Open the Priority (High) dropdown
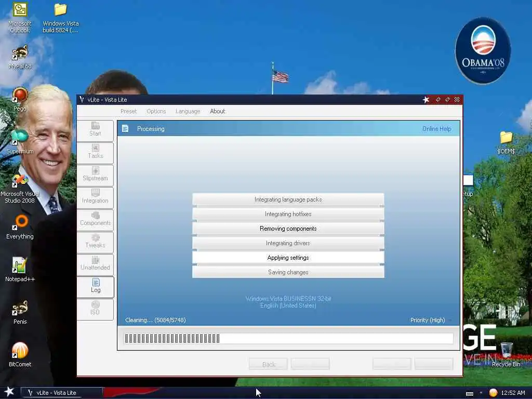The width and height of the screenshot is (532, 399). pos(431,320)
